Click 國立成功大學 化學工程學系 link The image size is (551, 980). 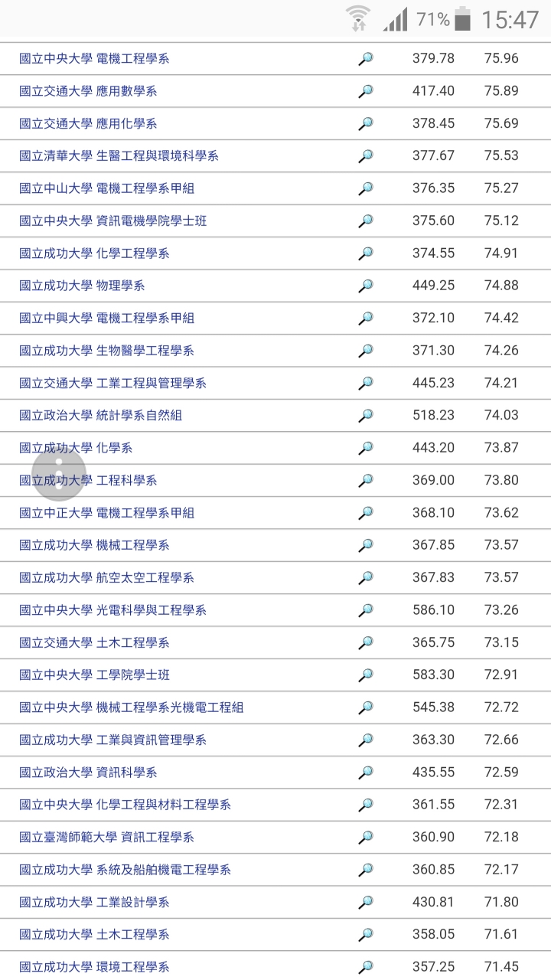[x=94, y=253]
